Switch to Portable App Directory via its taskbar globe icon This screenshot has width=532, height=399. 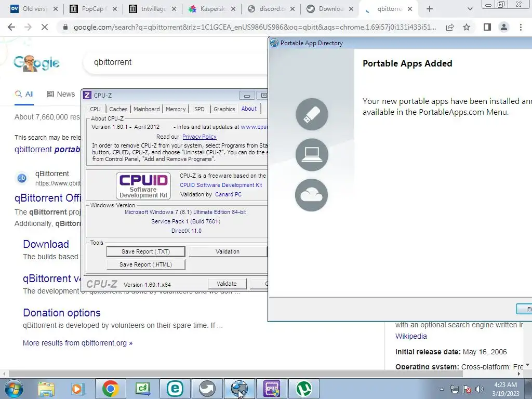[239, 389]
